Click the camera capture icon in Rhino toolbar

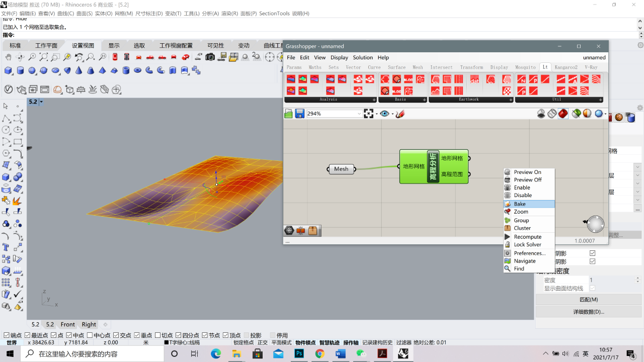click(x=210, y=57)
